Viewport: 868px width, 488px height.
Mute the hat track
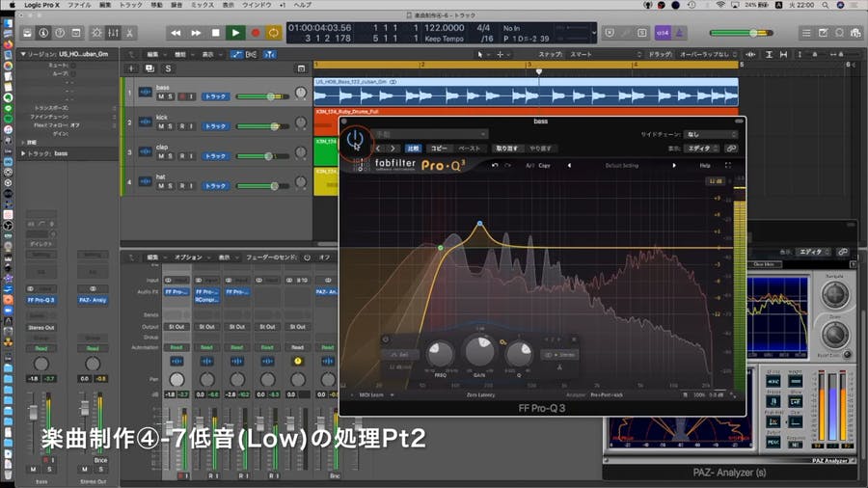162,186
